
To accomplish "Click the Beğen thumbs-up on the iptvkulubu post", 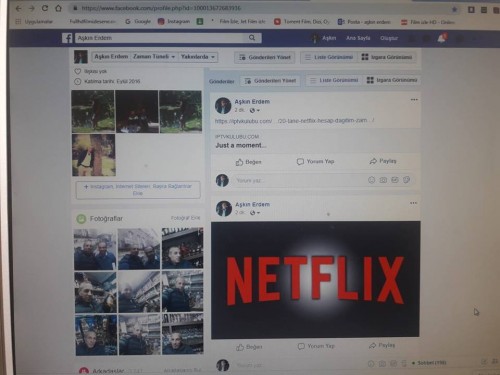I will 249,162.
